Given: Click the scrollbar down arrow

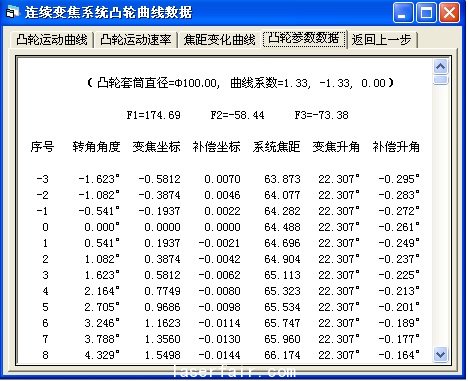Looking at the screenshot, I should click(441, 354).
